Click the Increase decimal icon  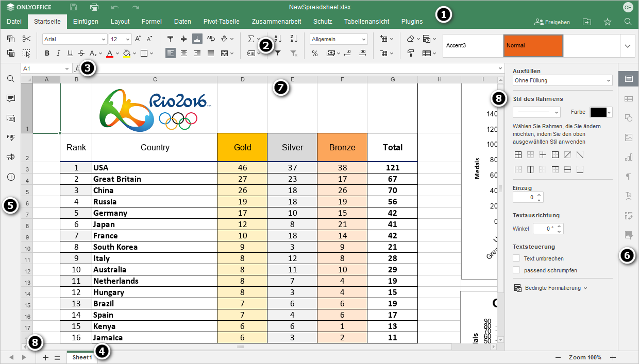point(363,53)
